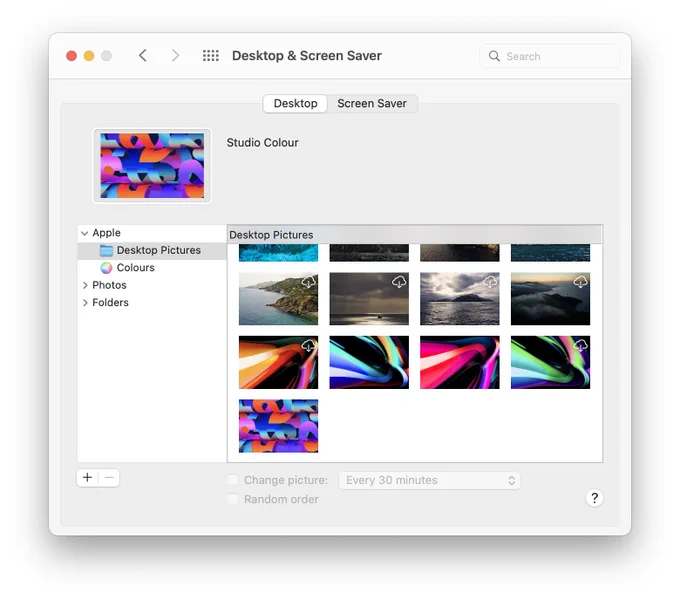Choose the teal and blue swirl wallpaper

point(369,362)
